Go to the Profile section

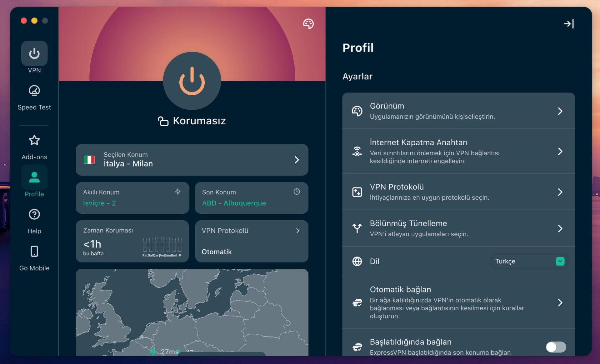34,177
